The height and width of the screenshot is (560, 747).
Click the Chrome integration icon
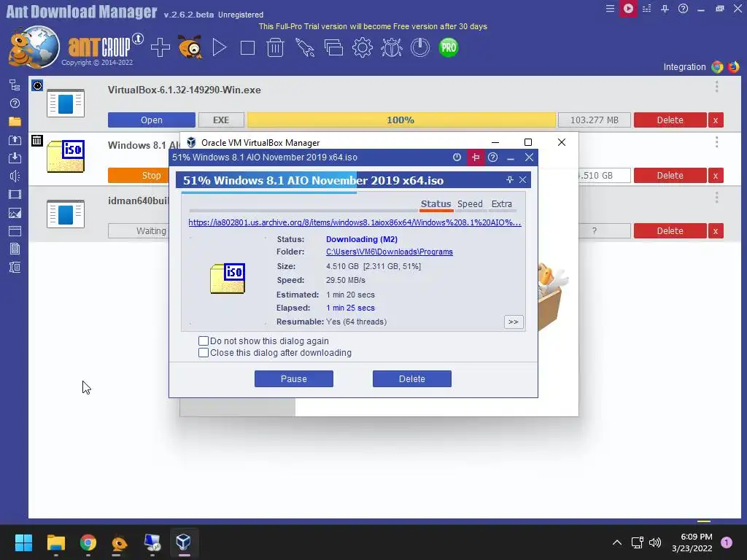717,66
